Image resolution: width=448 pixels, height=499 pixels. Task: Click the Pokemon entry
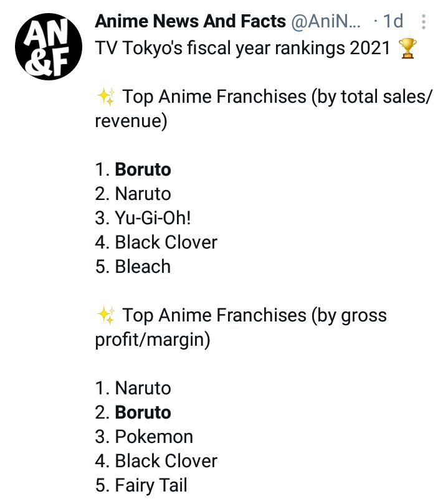154,437
